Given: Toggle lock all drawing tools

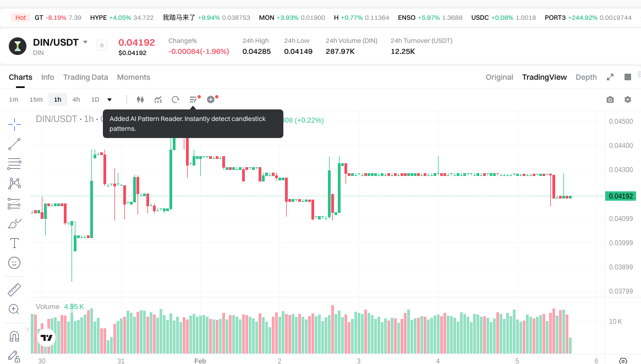Looking at the screenshot, I should coord(14,356).
